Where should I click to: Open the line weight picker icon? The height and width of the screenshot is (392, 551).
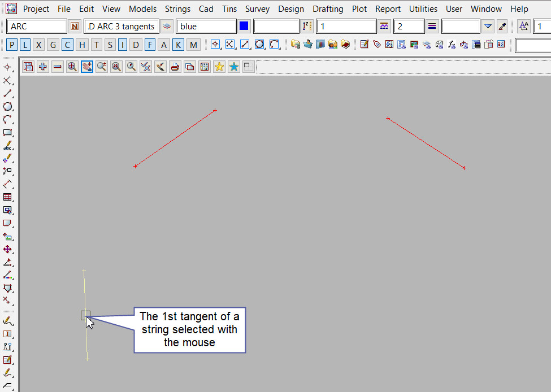pyautogui.click(x=432, y=27)
